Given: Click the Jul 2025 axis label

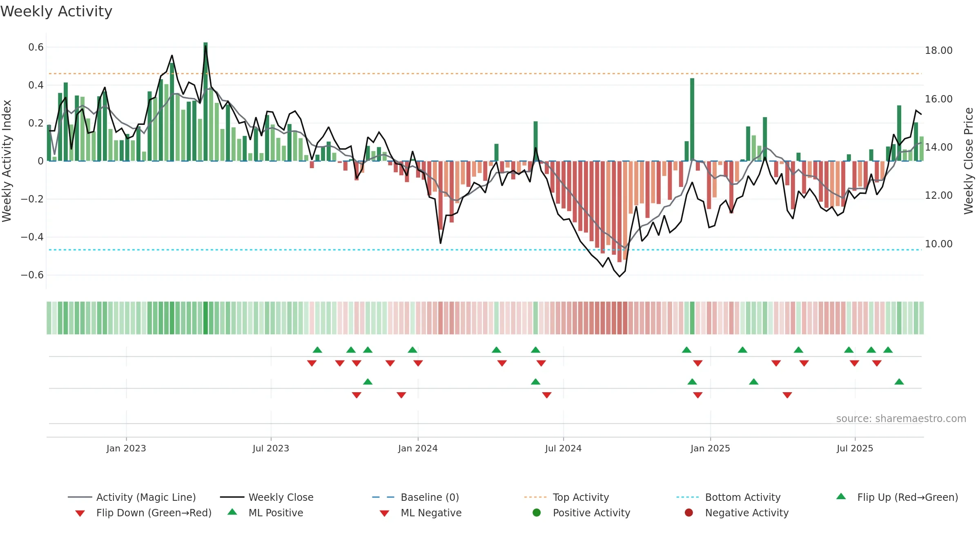Looking at the screenshot, I should pyautogui.click(x=855, y=448).
